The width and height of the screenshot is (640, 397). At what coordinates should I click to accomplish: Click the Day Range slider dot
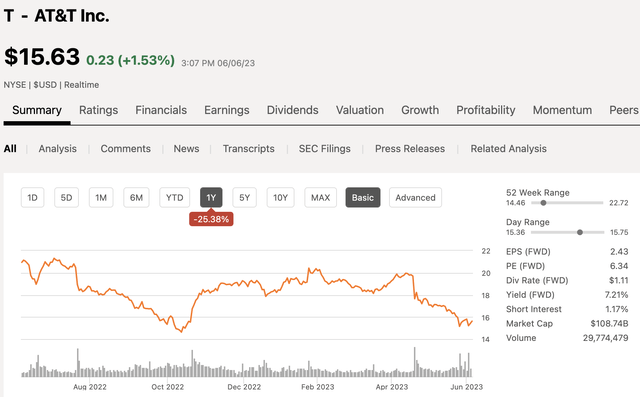(x=580, y=232)
